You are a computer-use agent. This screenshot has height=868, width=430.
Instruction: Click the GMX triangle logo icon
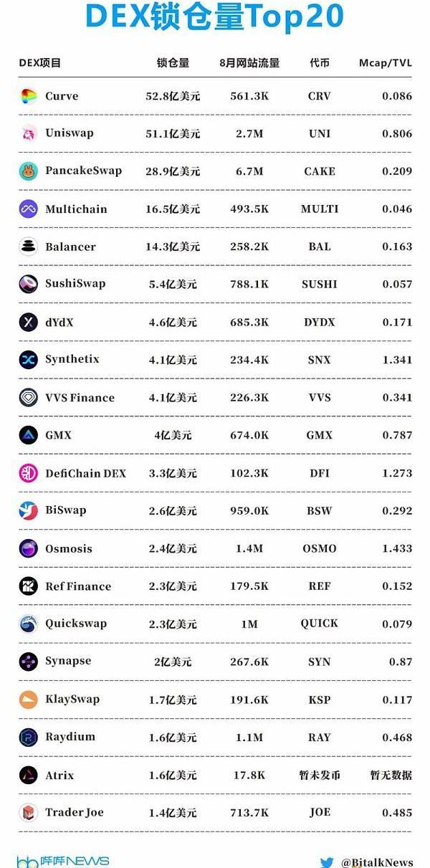tap(29, 435)
